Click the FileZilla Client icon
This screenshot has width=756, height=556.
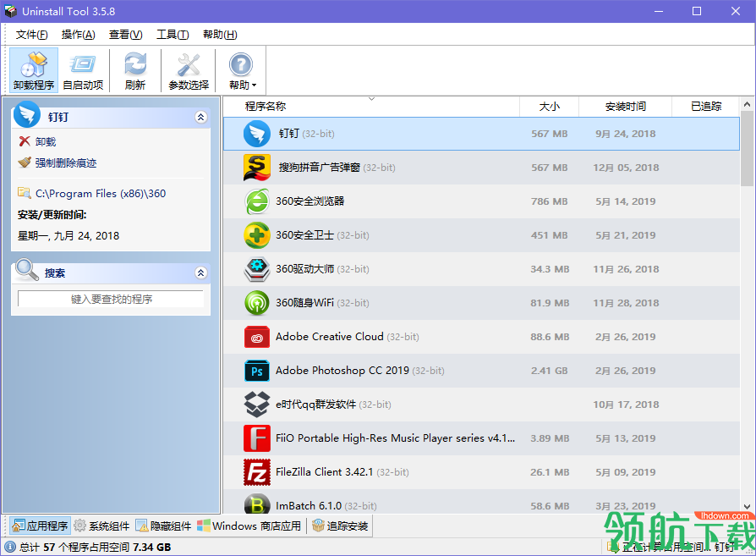(257, 472)
